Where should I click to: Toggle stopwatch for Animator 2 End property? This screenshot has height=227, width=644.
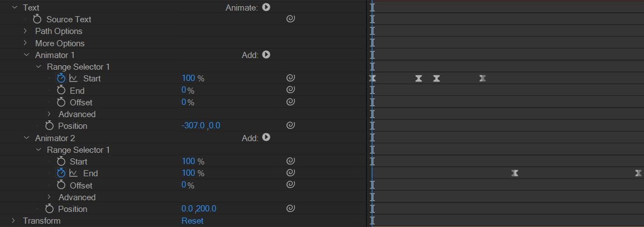point(61,173)
